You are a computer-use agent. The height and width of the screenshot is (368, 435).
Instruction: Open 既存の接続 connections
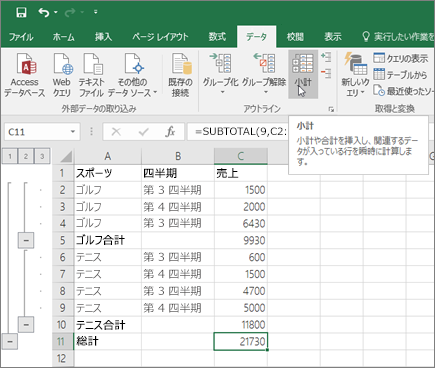click(x=180, y=75)
